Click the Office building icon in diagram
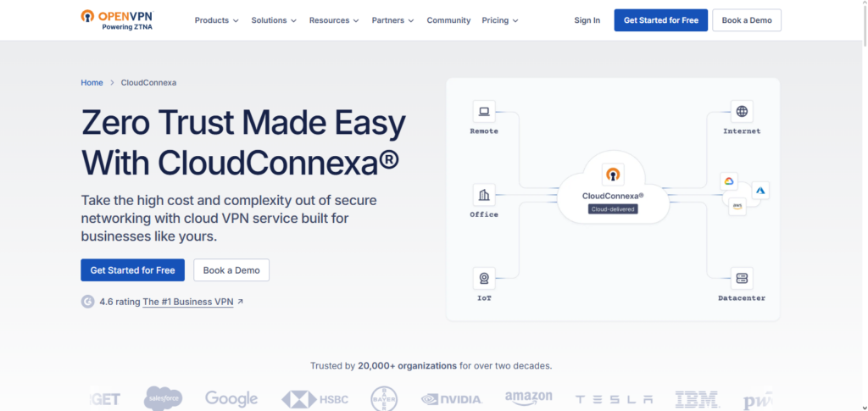 (x=484, y=195)
